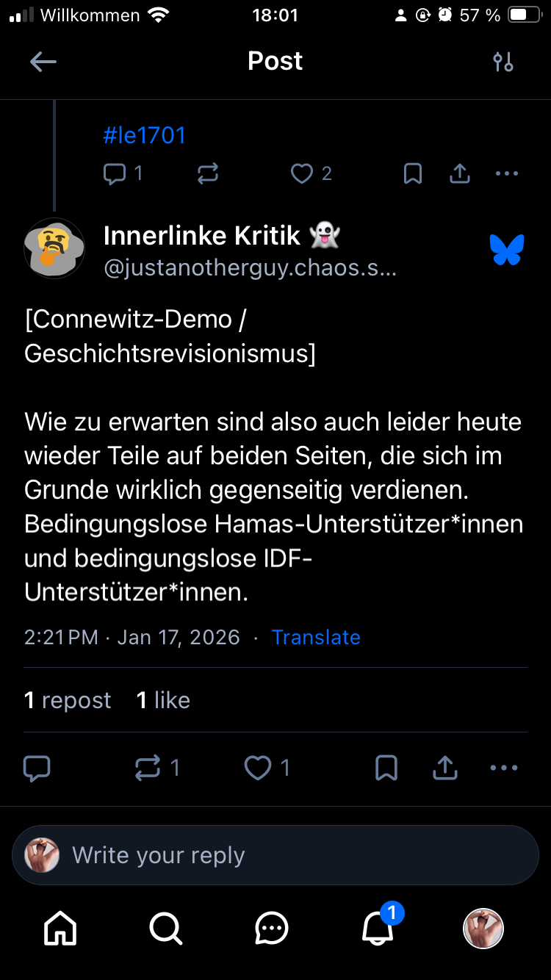551x980 pixels.
Task: Open Notifications bell with 1 badge
Action: [x=378, y=929]
